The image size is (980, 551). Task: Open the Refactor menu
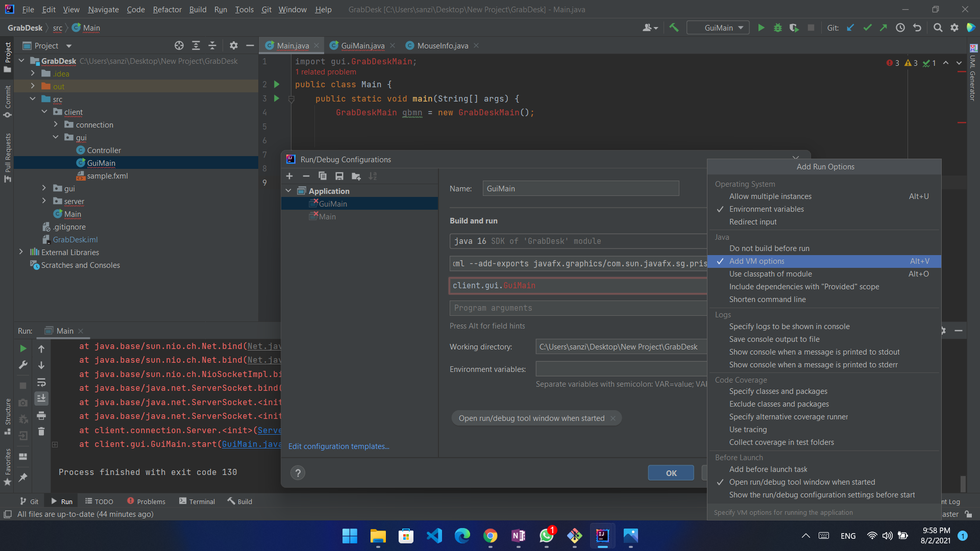coord(167,9)
